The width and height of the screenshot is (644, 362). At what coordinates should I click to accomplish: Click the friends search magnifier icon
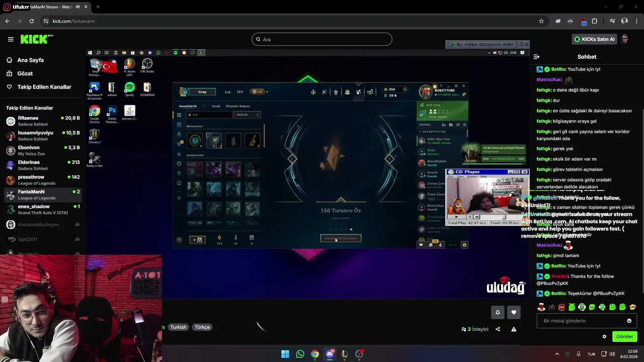(464, 125)
